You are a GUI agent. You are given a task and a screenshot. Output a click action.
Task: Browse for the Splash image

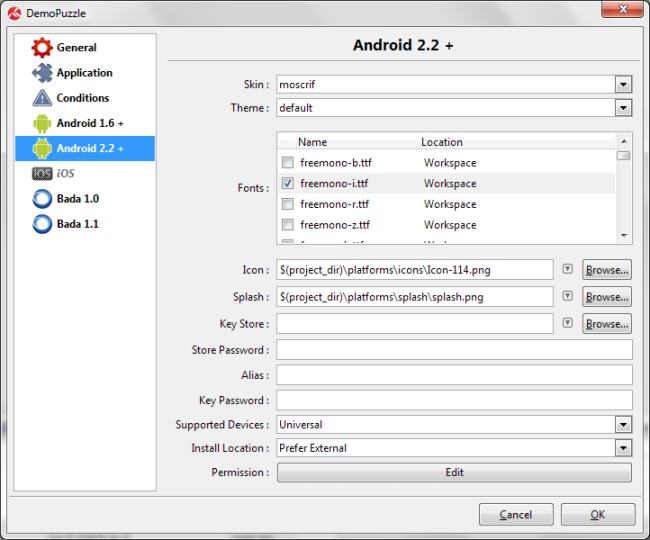coord(607,297)
